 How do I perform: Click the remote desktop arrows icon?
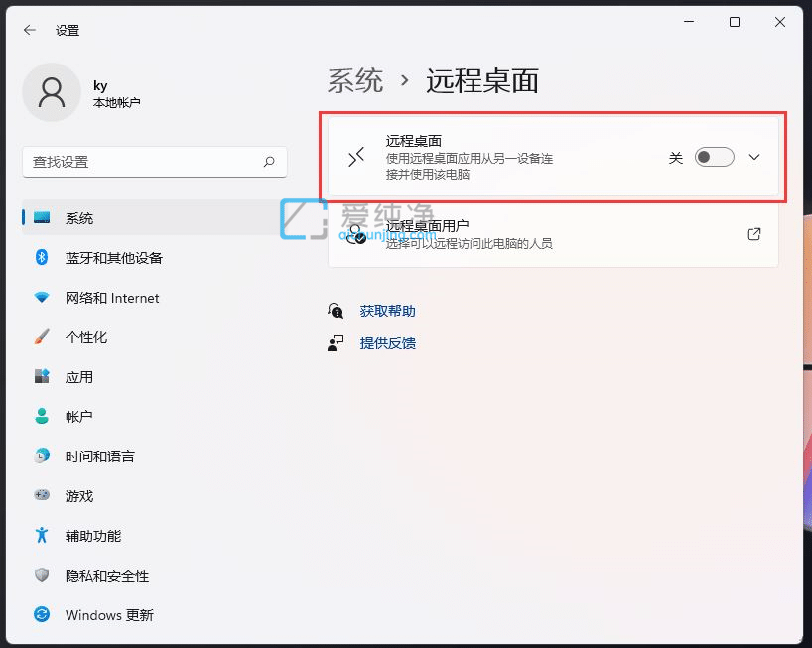coord(356,157)
